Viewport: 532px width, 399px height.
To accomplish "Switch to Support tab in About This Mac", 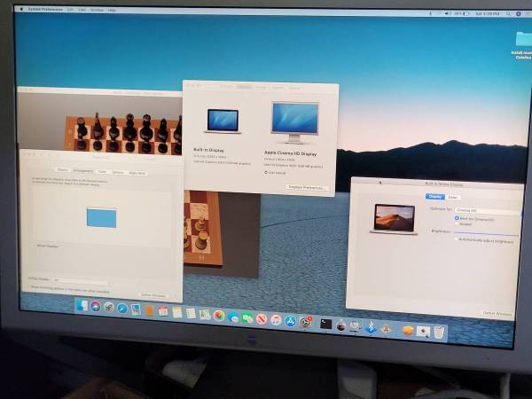I will click(x=278, y=88).
